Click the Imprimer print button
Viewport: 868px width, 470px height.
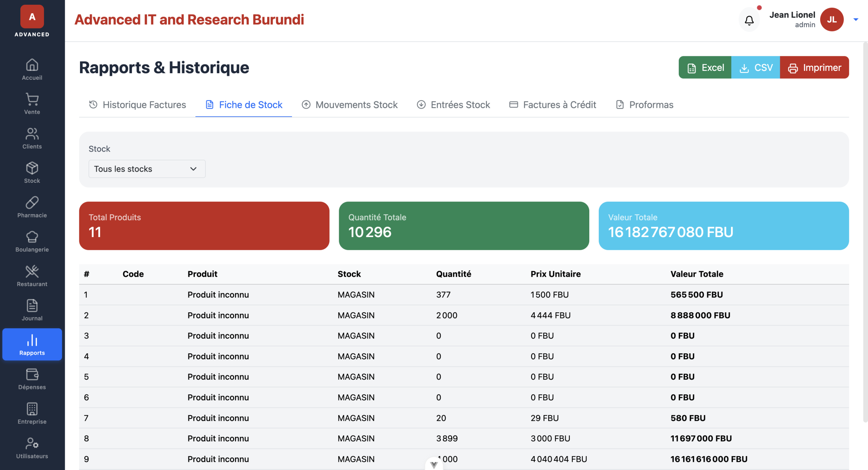pyautogui.click(x=814, y=67)
